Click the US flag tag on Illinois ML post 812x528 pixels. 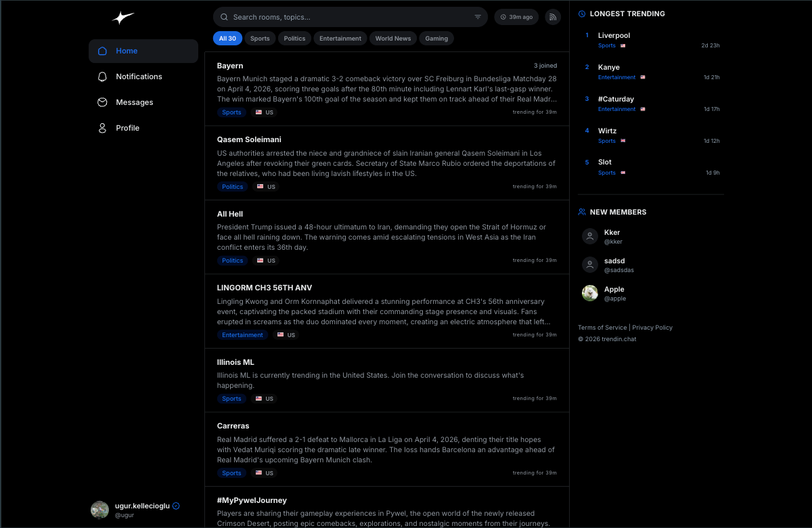(264, 399)
